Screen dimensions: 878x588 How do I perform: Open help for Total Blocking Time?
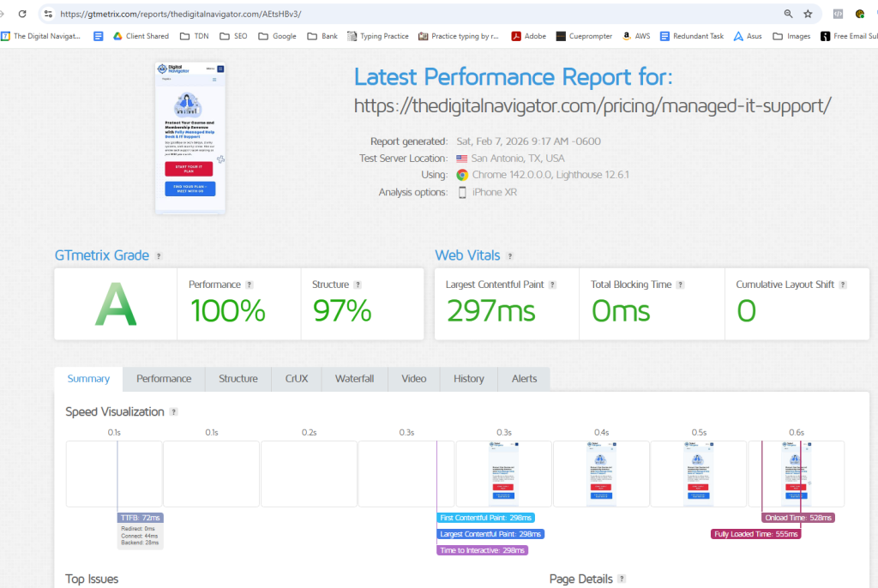tap(680, 285)
